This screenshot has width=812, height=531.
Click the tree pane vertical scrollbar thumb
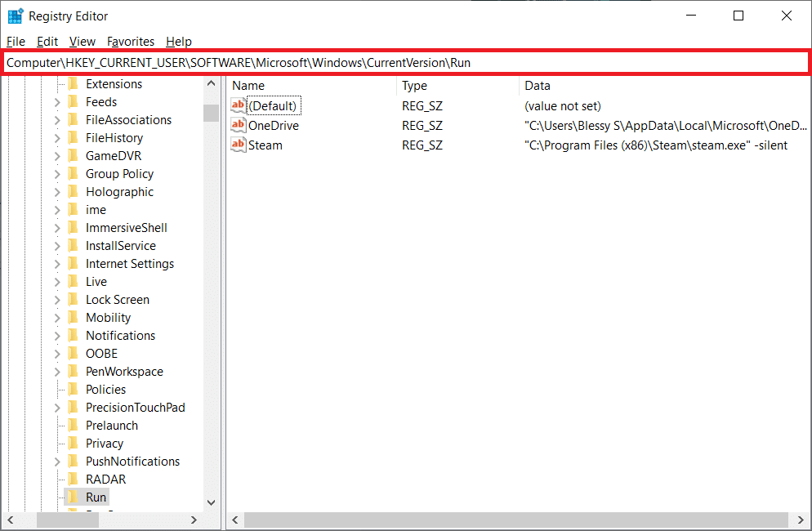[211, 113]
